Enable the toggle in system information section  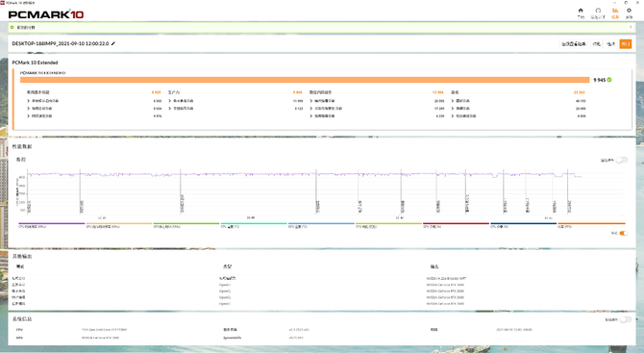coord(625,319)
